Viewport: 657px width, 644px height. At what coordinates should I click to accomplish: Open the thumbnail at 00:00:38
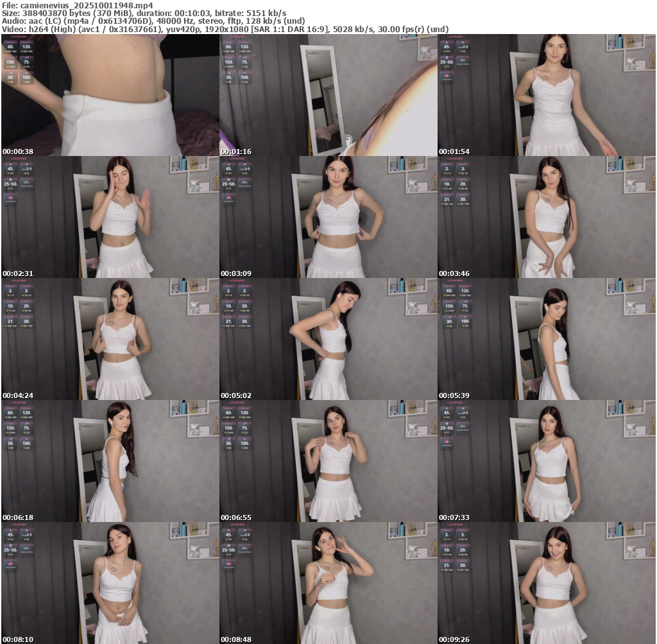[110, 95]
